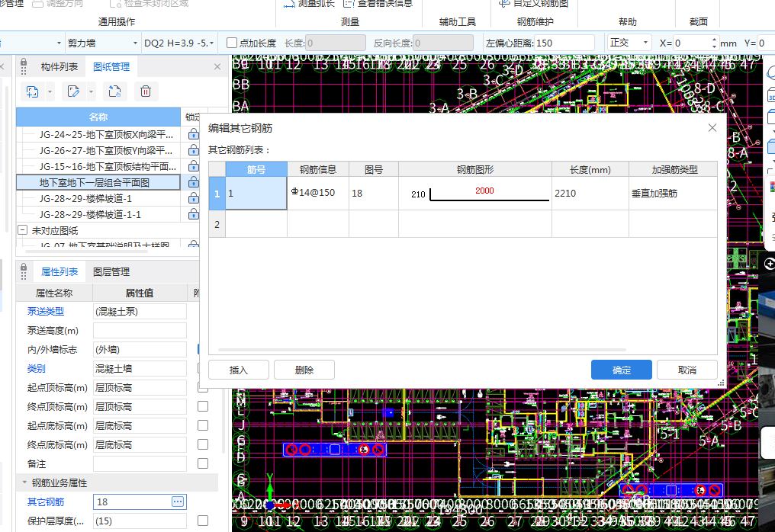
Task: Click the red trash delete icon
Action: click(x=145, y=92)
